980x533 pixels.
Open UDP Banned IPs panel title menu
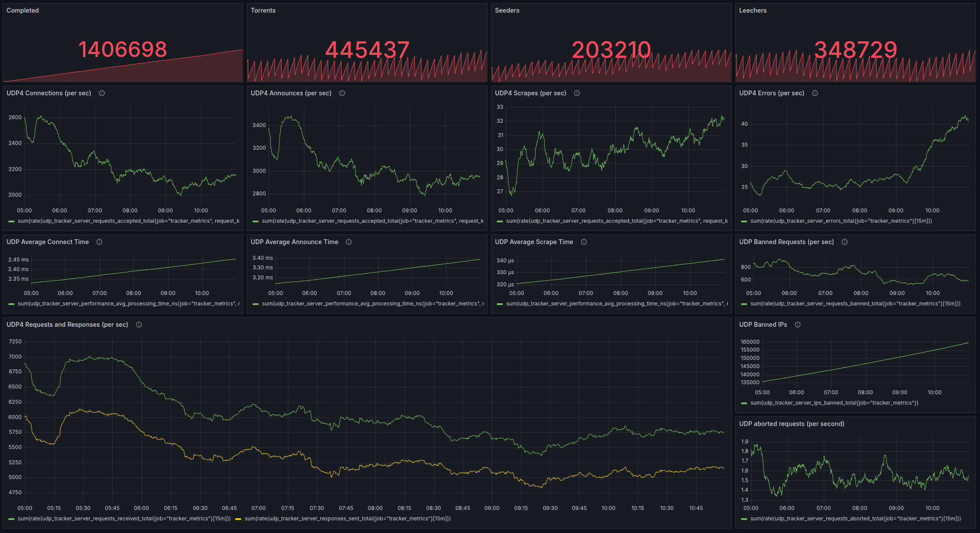pos(763,325)
